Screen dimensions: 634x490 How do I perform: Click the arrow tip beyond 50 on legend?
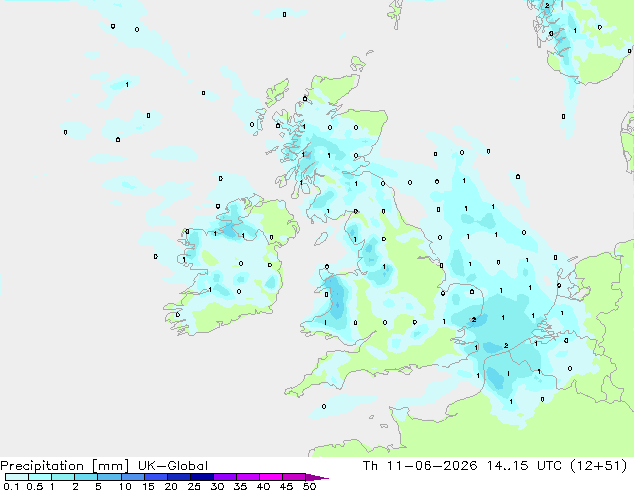click(x=317, y=477)
